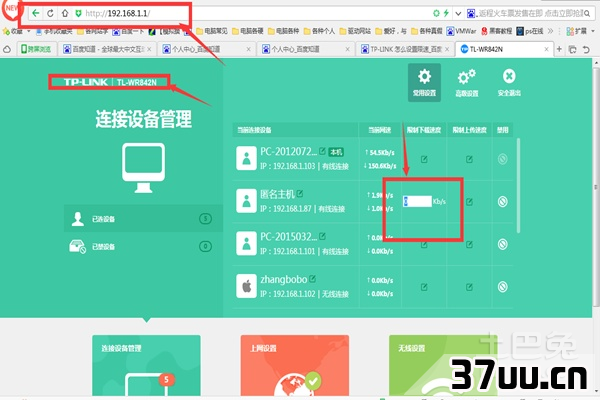
Task: Switch to TL-WR842N tab
Action: pyautogui.click(x=504, y=49)
